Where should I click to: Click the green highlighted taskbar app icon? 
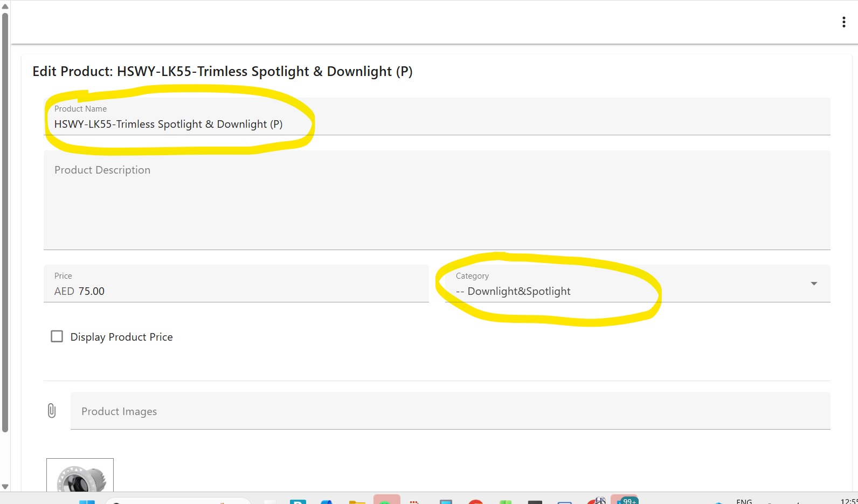point(386,500)
